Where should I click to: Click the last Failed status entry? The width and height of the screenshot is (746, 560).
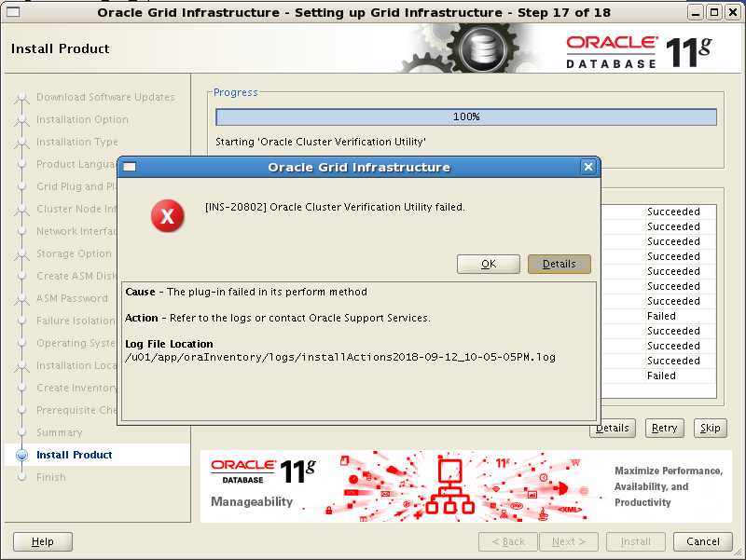(661, 376)
